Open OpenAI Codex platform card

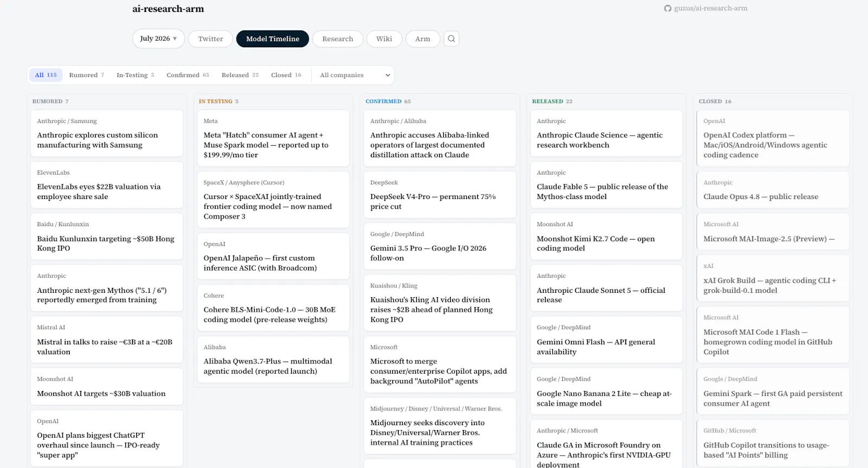point(773,138)
